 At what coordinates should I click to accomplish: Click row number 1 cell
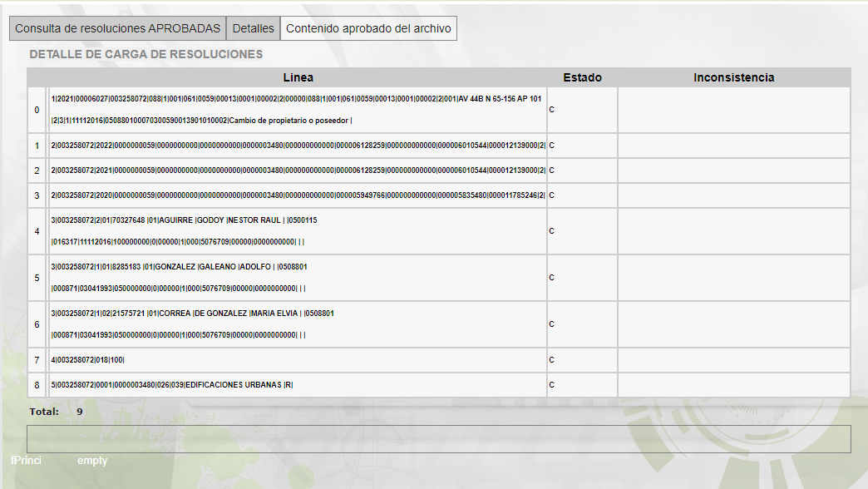[37, 146]
